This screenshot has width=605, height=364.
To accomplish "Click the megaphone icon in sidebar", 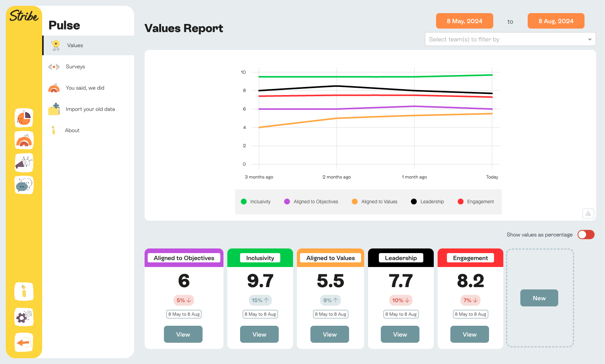I will (24, 163).
